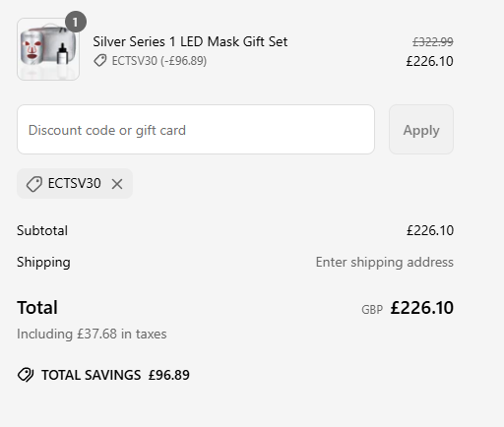Select the Silver Series 1 LED Mask title
The width and height of the screenshot is (504, 427).
point(190,41)
